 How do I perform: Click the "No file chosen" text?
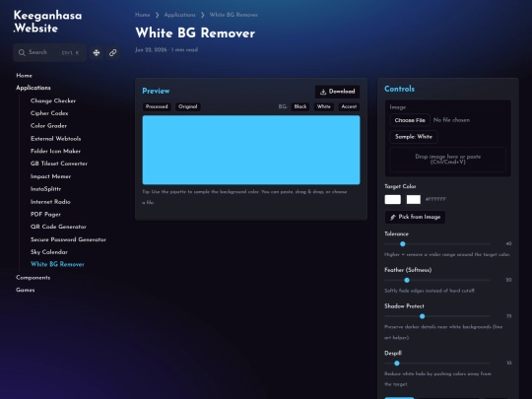pos(451,120)
